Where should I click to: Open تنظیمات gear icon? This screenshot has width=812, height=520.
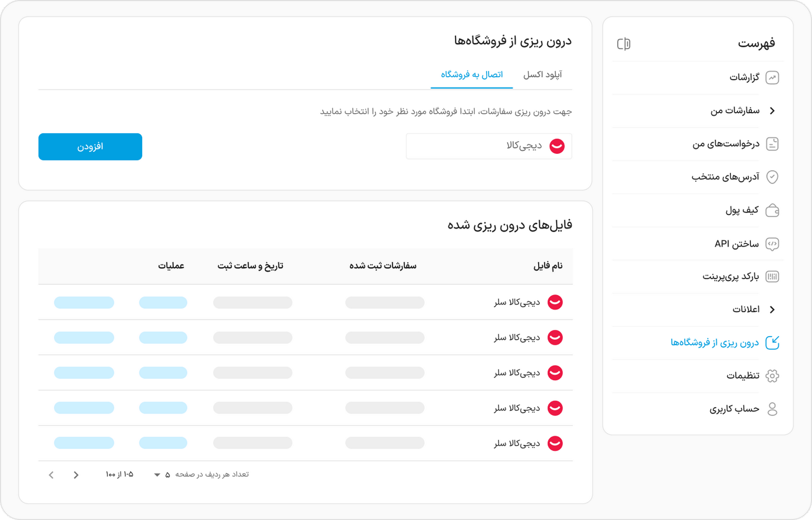[x=773, y=375]
